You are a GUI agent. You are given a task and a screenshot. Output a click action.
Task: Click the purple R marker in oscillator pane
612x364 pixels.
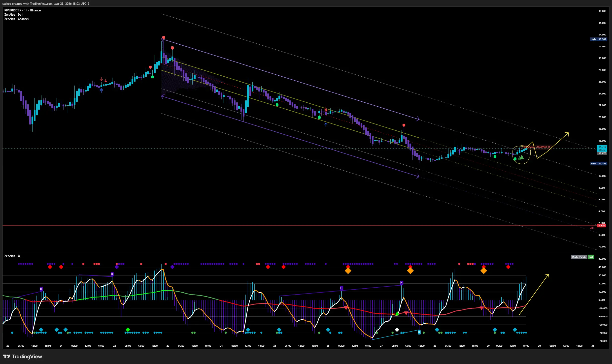(x=112, y=274)
